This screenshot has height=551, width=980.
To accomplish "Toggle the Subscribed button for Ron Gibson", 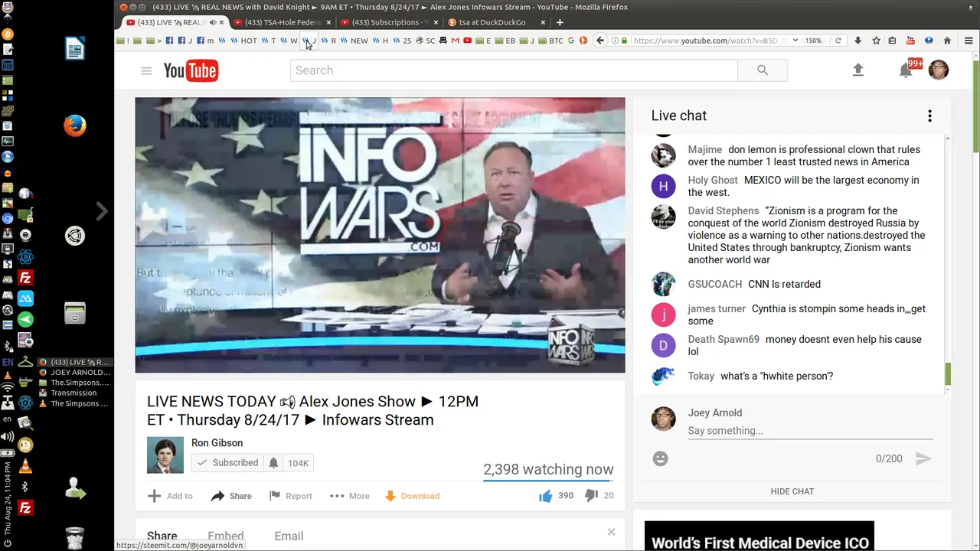I will pos(228,463).
